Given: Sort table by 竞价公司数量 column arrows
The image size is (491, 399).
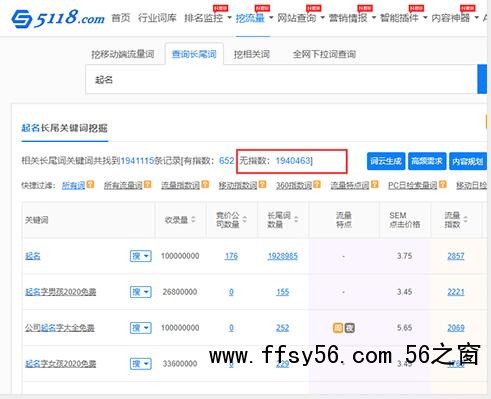Looking at the screenshot, I should tap(245, 220).
